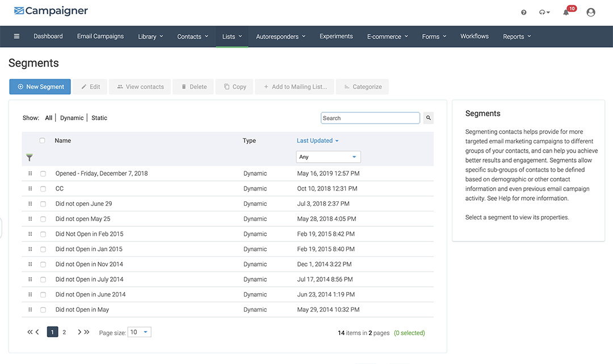Expand the Contacts menu

click(x=193, y=36)
